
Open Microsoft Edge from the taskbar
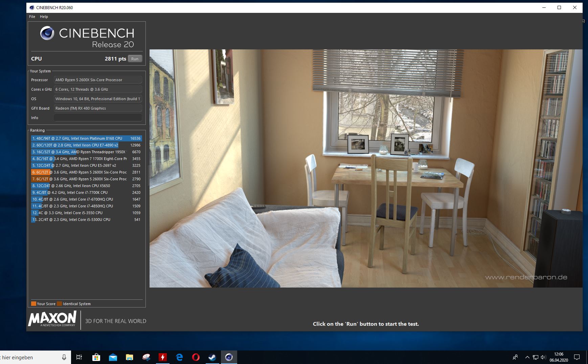pos(179,357)
